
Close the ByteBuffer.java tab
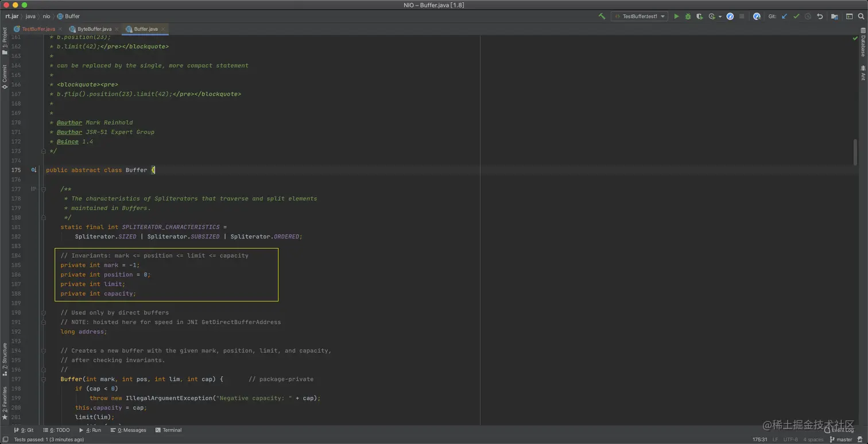[117, 29]
